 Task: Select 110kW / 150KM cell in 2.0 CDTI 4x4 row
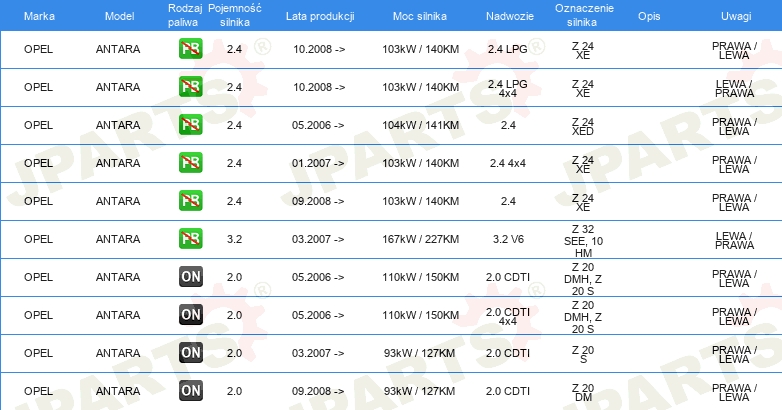[420, 315]
